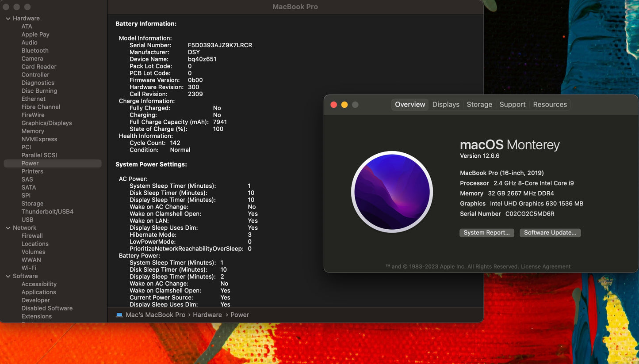Image resolution: width=639 pixels, height=364 pixels.
Task: Minimize the About This Mac window
Action: tap(344, 105)
